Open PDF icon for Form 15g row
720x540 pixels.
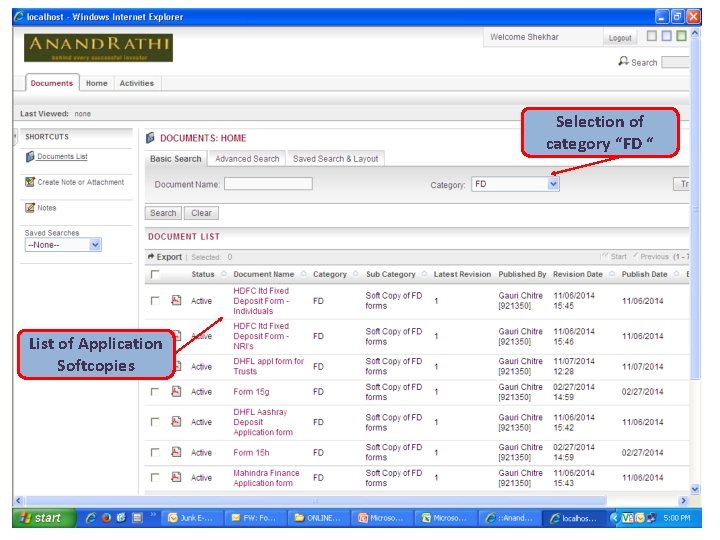(x=176, y=392)
